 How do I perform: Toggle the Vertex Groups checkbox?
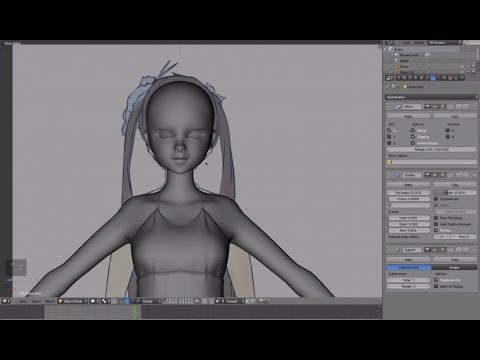click(x=413, y=143)
